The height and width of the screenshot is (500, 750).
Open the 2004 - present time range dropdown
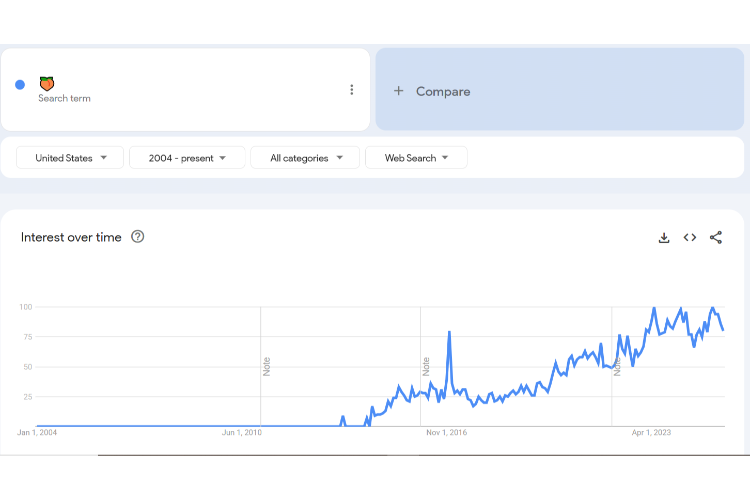pyautogui.click(x=187, y=158)
